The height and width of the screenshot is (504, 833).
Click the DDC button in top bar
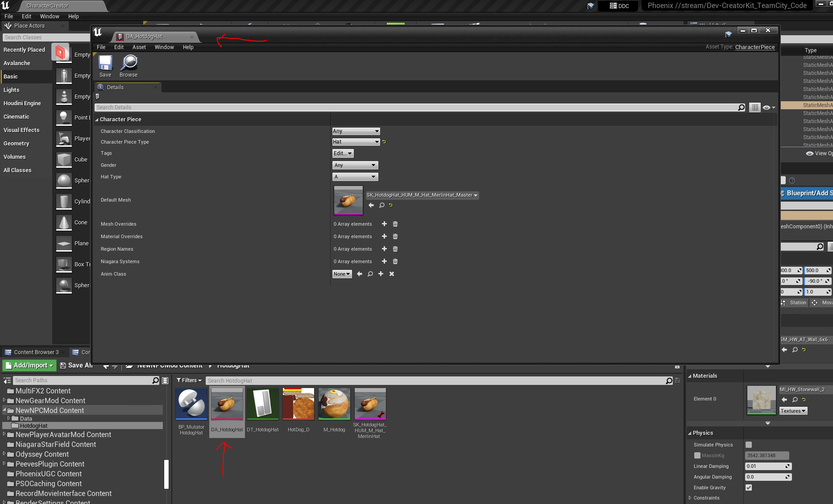pos(619,6)
